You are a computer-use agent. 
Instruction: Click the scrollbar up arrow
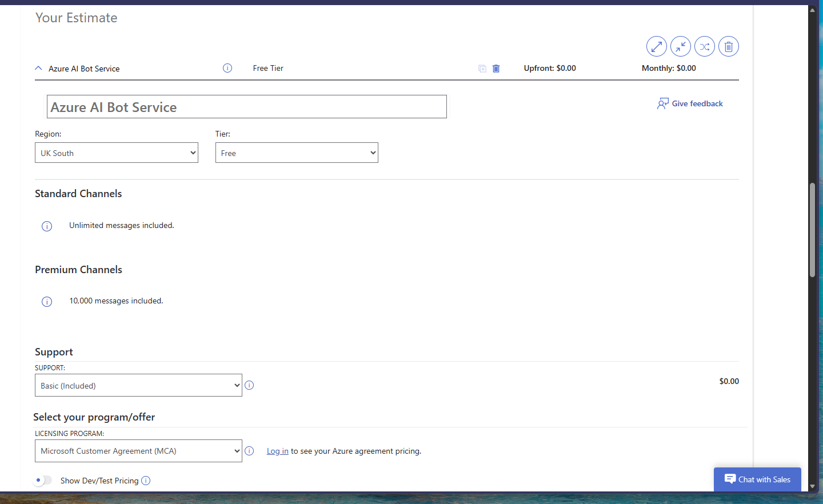point(812,10)
